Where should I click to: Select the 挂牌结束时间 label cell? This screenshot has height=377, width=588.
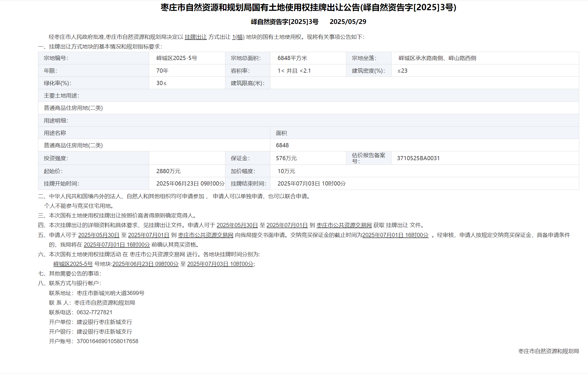click(x=248, y=184)
